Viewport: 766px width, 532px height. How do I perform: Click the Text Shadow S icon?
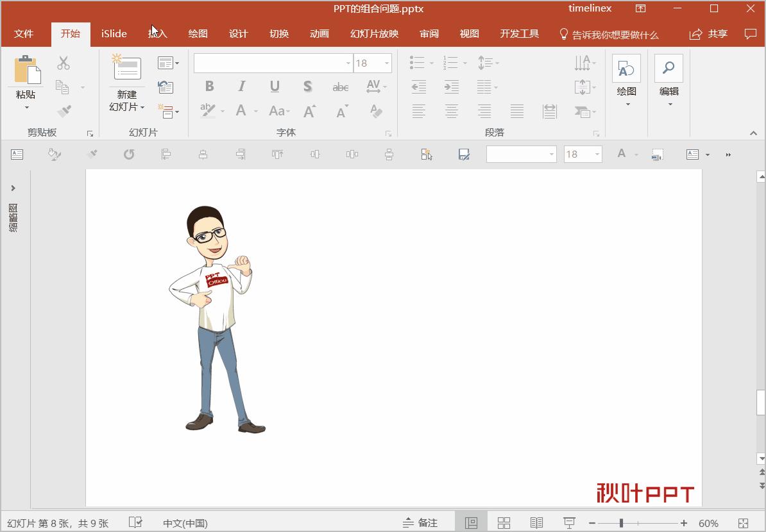[x=307, y=87]
